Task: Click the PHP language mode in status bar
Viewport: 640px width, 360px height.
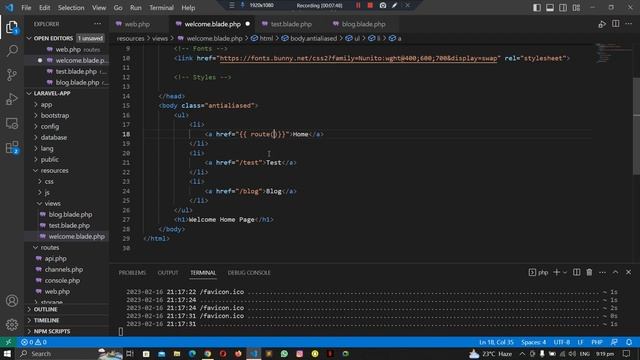Action: tap(597, 342)
